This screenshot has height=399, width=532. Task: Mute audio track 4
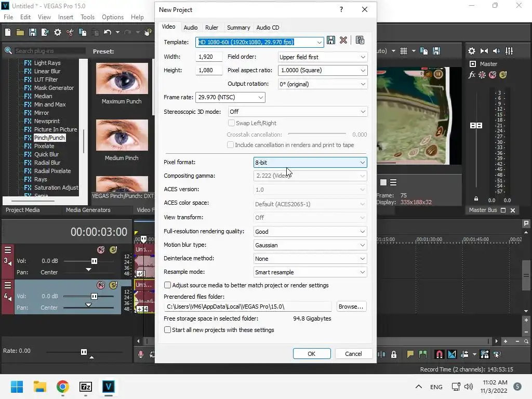pyautogui.click(x=101, y=285)
